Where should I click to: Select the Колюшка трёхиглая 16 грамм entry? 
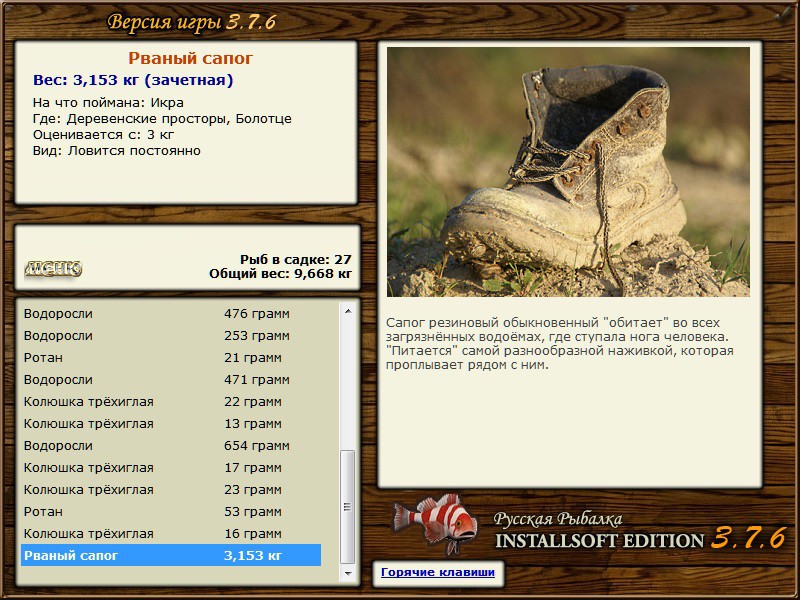pos(171,533)
